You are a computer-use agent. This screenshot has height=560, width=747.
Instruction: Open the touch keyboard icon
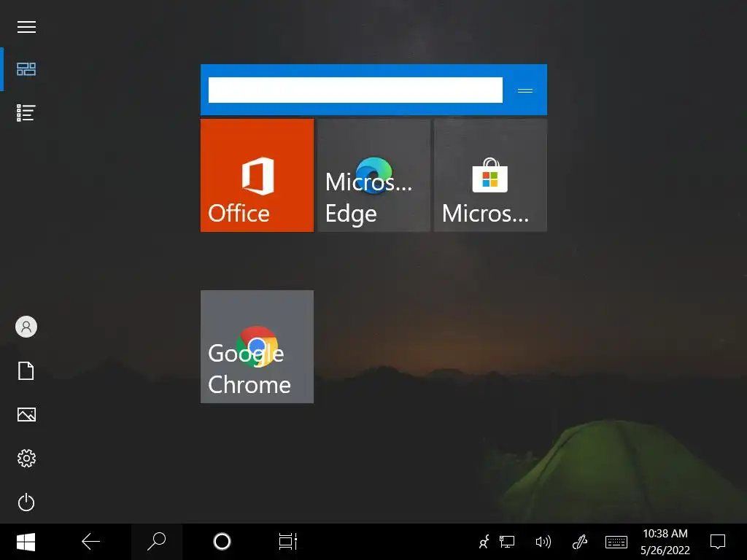[616, 542]
